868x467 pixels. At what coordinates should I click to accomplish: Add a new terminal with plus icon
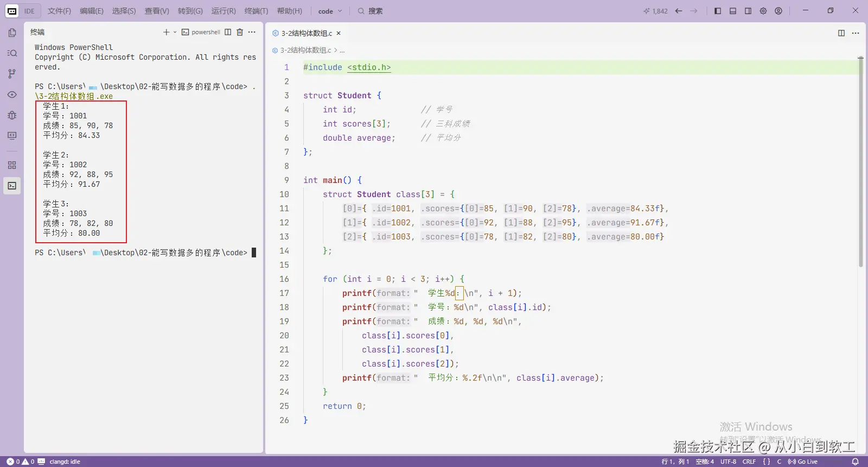[x=167, y=32]
